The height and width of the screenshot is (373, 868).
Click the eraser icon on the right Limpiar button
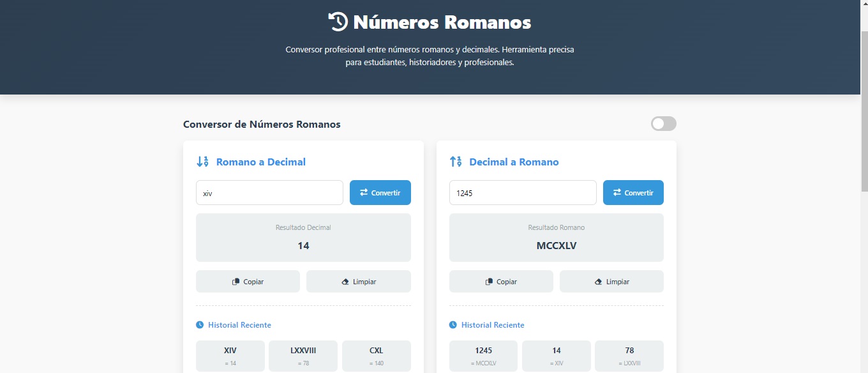[x=597, y=281]
